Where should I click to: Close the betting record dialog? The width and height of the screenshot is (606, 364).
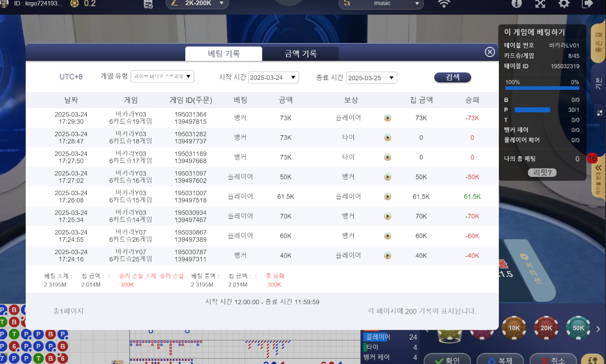point(490,52)
